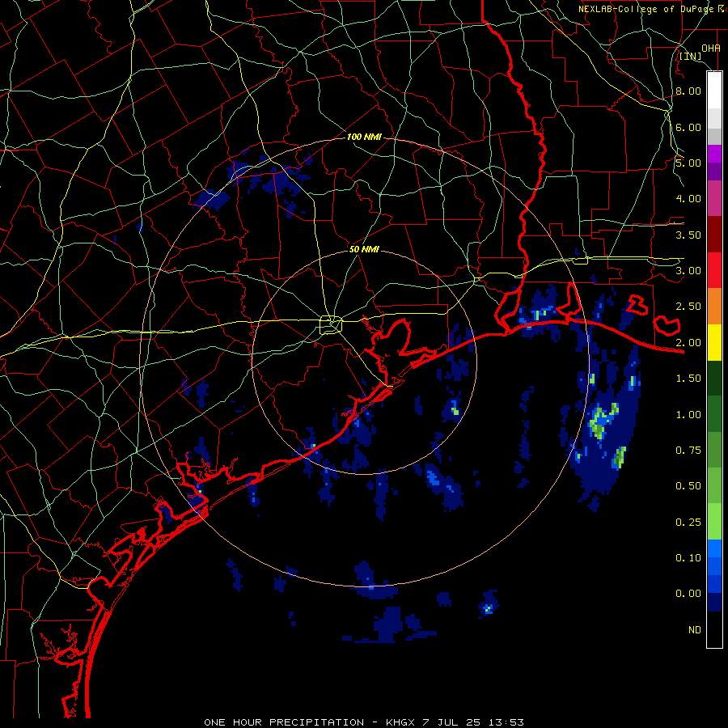Click the 0.25 legend value
728x728 pixels.
point(688,523)
